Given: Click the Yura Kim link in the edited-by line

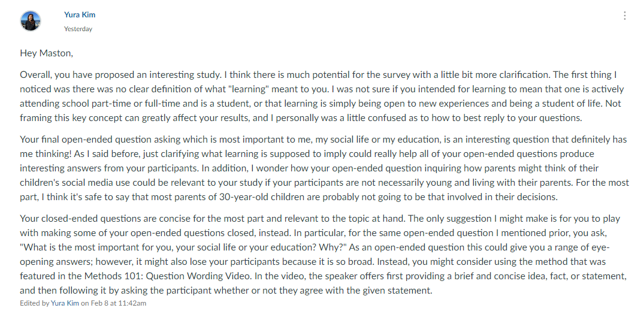Looking at the screenshot, I should (65, 303).
